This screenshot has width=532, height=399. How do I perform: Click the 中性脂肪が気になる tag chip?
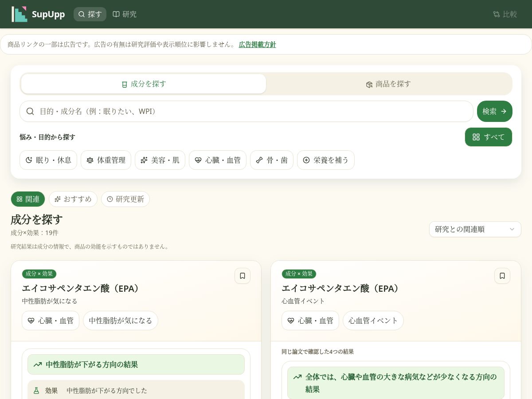pos(121,321)
